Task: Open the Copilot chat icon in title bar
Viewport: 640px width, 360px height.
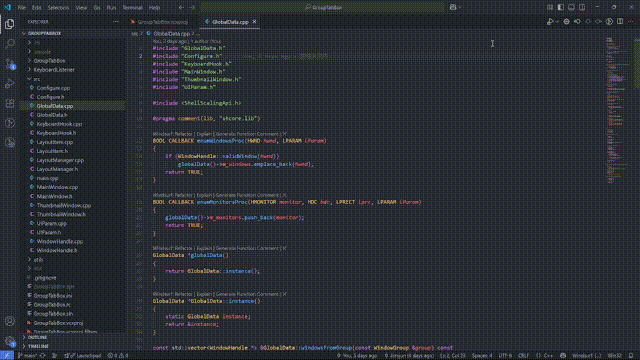Action: pos(453,7)
